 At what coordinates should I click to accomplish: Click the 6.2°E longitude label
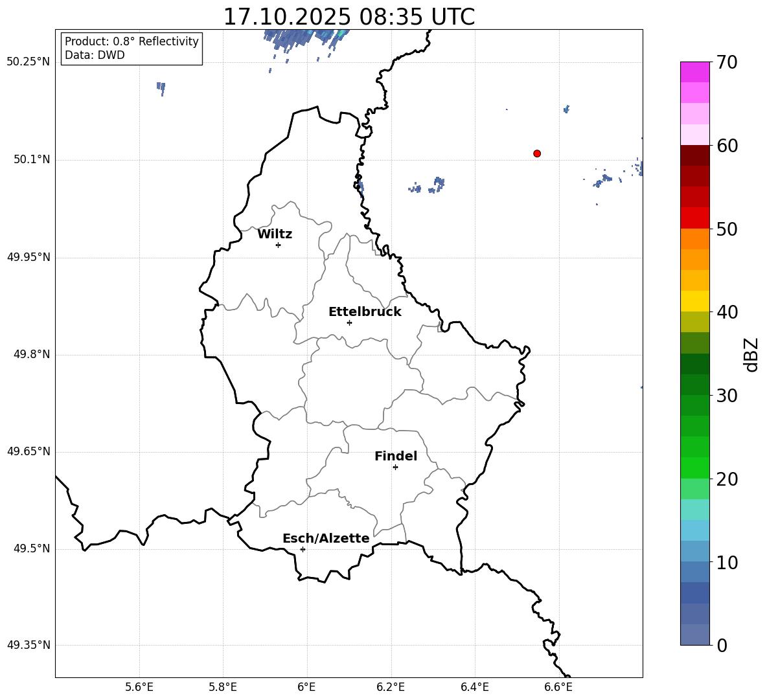391,687
